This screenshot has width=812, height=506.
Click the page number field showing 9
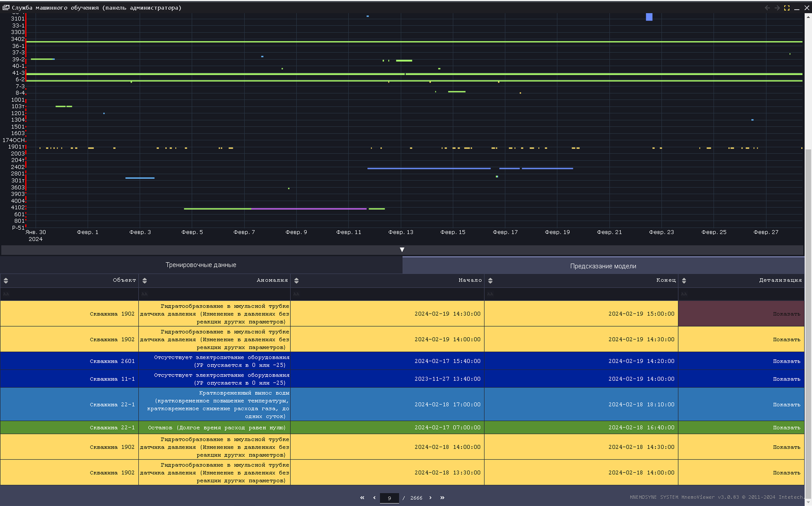(x=389, y=498)
